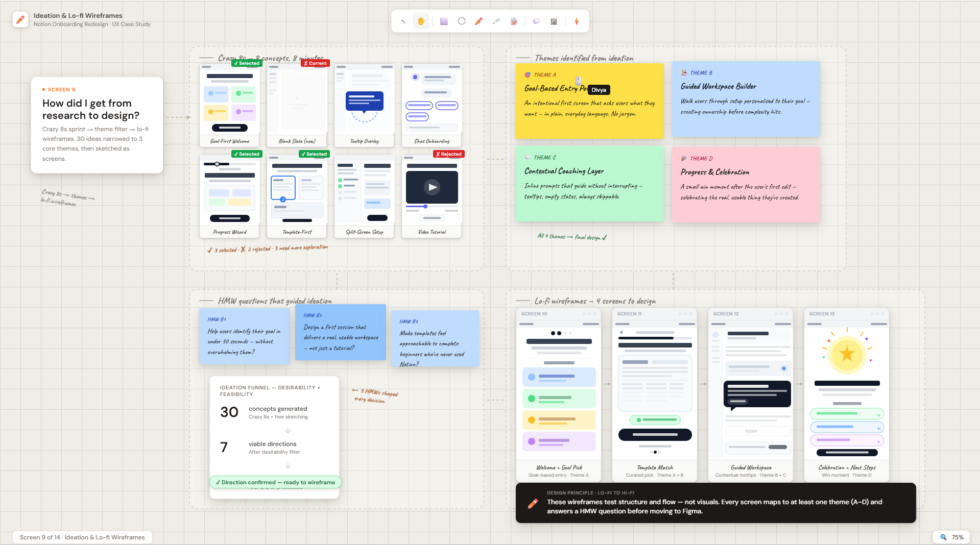The width and height of the screenshot is (980, 545).
Task: Click the star icon on Screen 13
Action: (847, 354)
